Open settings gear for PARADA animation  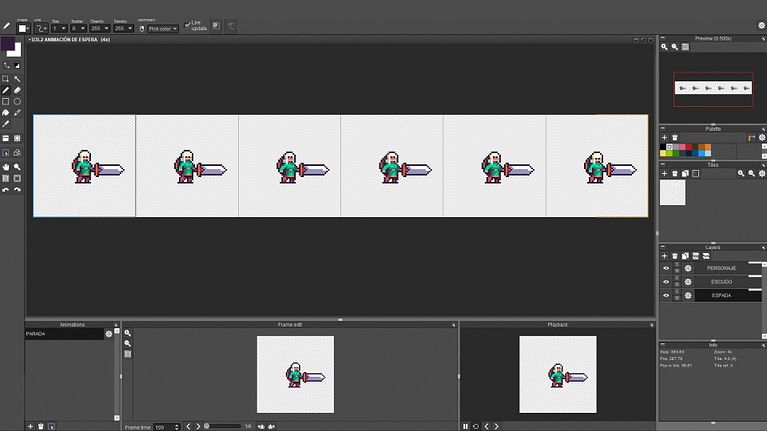click(x=109, y=334)
